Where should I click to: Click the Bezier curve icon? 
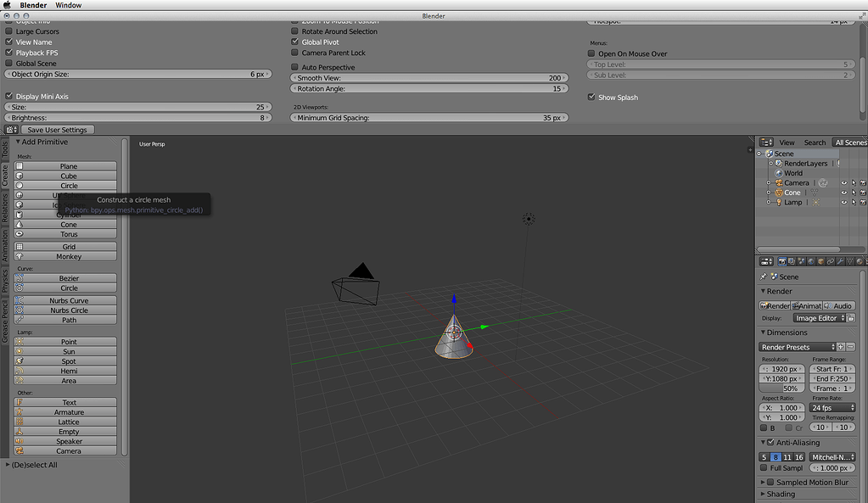pyautogui.click(x=20, y=278)
